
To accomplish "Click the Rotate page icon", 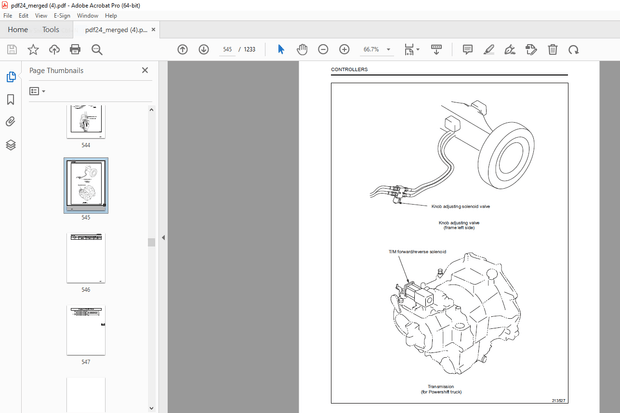I will [x=573, y=49].
